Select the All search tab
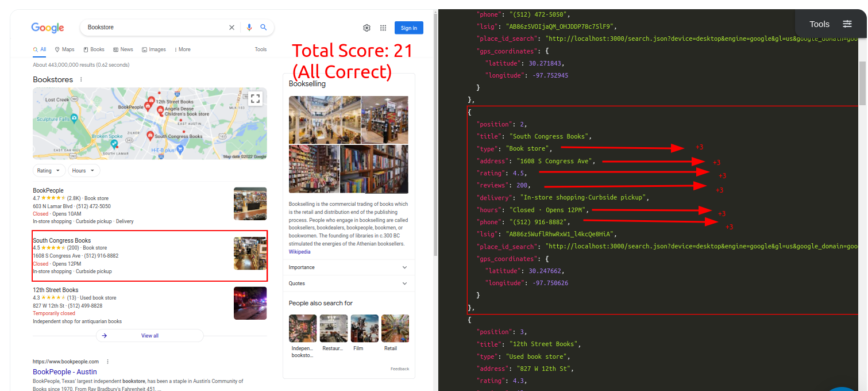 40,49
